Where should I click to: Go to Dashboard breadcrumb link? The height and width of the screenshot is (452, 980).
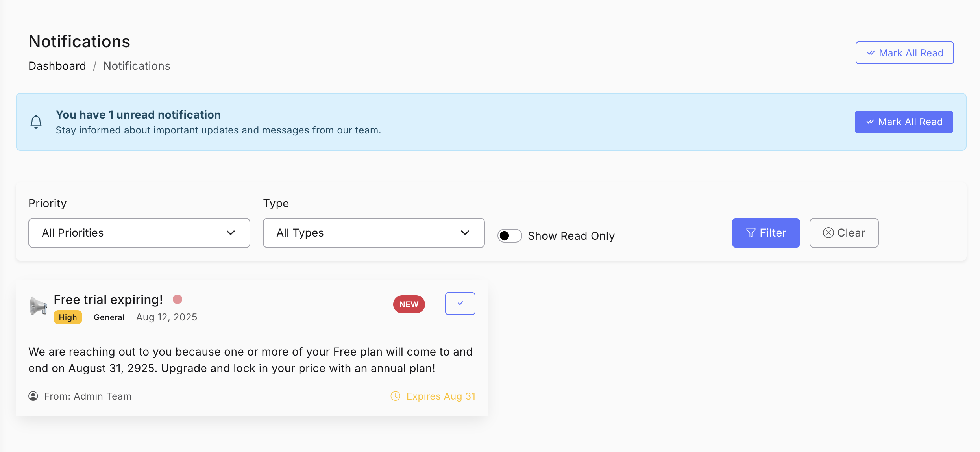[x=57, y=66]
